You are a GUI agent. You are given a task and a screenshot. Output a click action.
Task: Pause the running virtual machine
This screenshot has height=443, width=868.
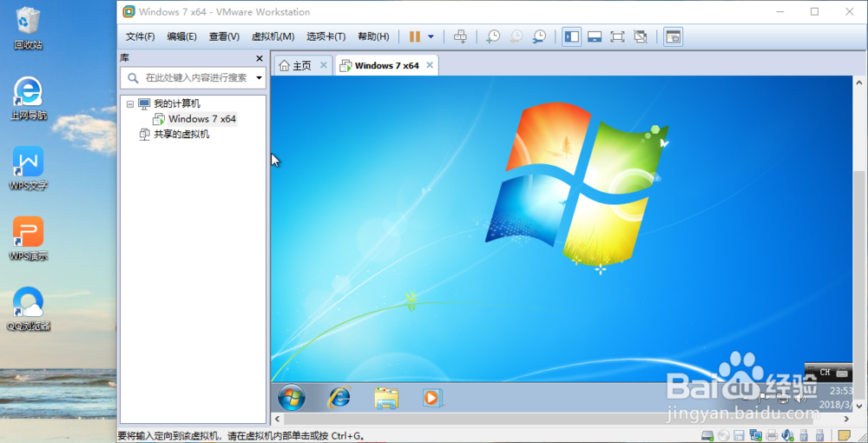pos(415,36)
